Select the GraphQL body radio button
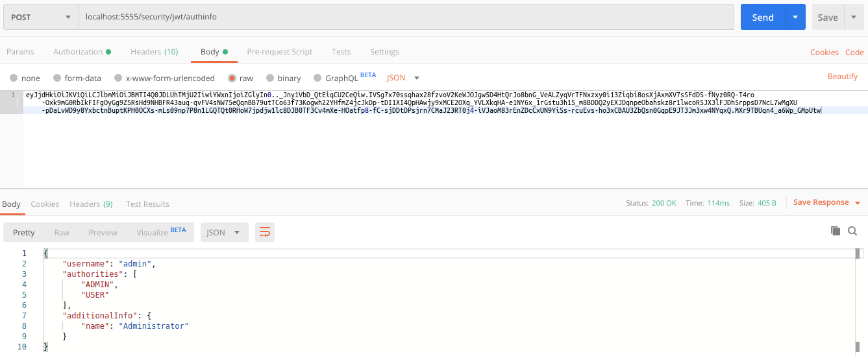This screenshot has width=868, height=356. click(318, 78)
